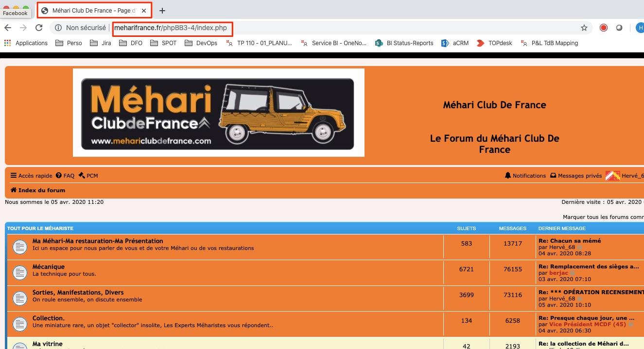Open the 'Collection.' forum
644x349 pixels.
tap(49, 318)
